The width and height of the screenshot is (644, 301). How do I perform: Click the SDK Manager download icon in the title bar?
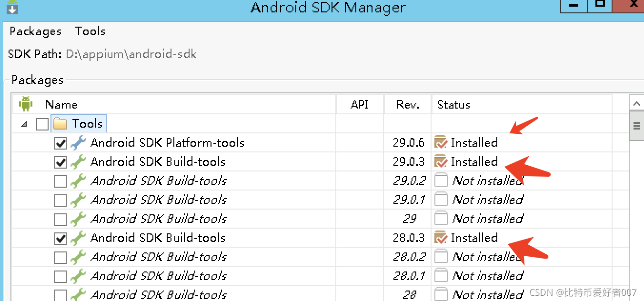11,7
